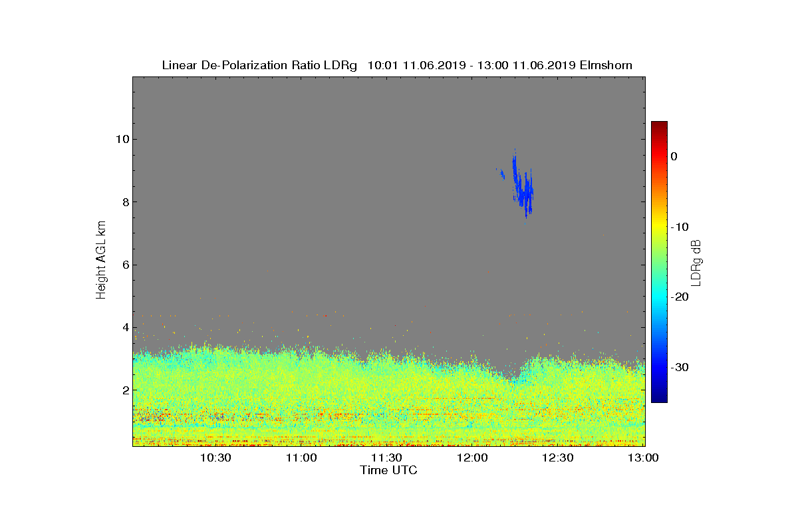
Task: Click the plot title 'Linear De-Polarization Ratio LDRg'
Action: click(x=261, y=65)
